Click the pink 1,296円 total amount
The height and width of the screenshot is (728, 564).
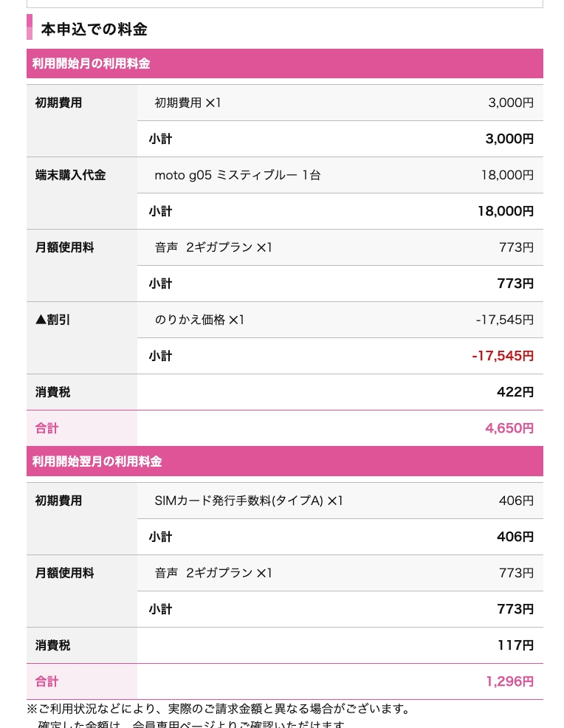click(x=509, y=681)
